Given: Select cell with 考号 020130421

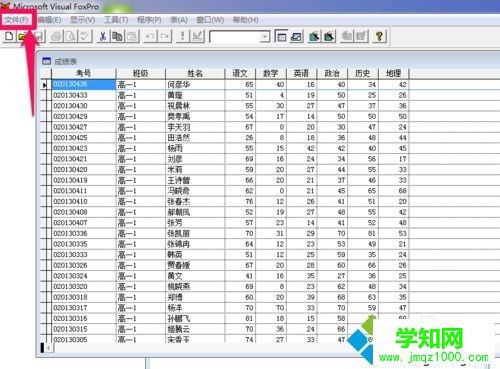Looking at the screenshot, I should pyautogui.click(x=84, y=159).
